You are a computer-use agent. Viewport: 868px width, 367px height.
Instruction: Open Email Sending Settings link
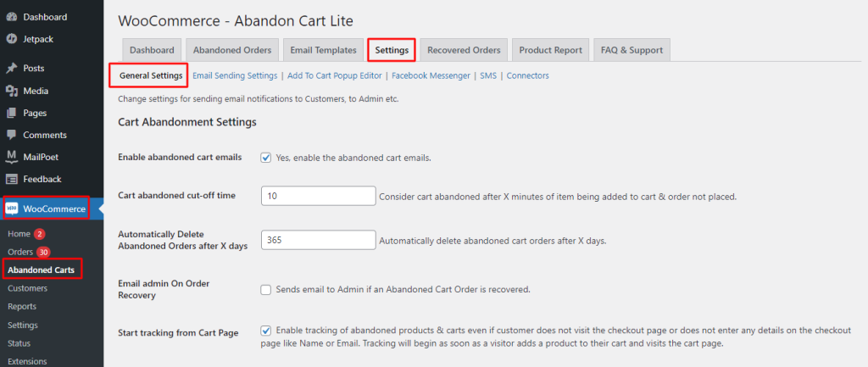coord(235,75)
